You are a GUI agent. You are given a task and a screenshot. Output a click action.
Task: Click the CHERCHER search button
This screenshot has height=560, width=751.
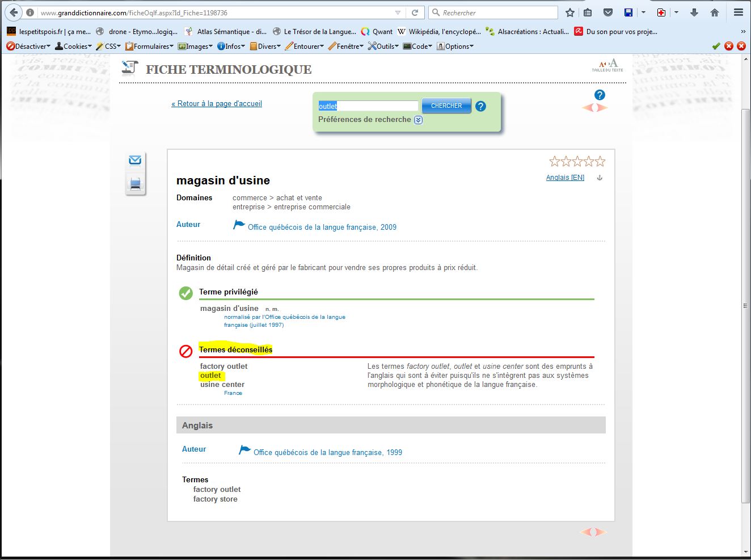click(446, 106)
